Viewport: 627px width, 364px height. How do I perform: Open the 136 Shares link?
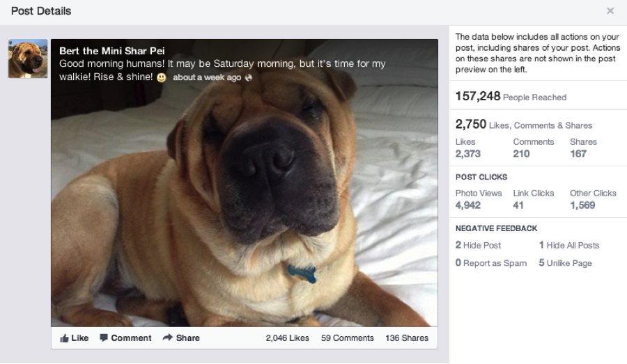[407, 338]
